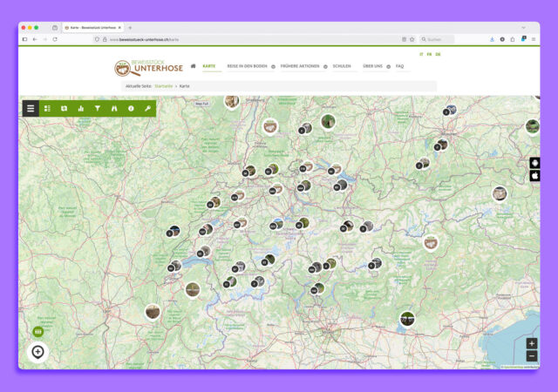This screenshot has width=558, height=392.
Task: Switch language to FR
Action: tap(429, 54)
